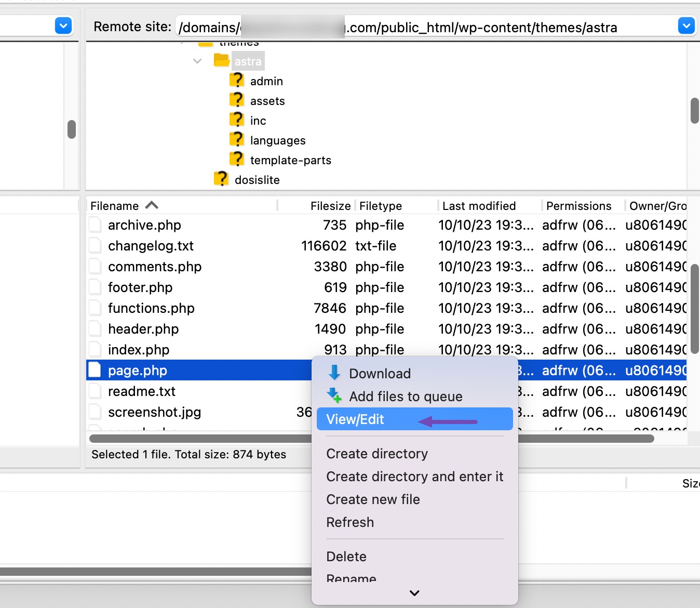Click the assets folder question-mark icon
This screenshot has width=700, height=608.
(x=237, y=100)
